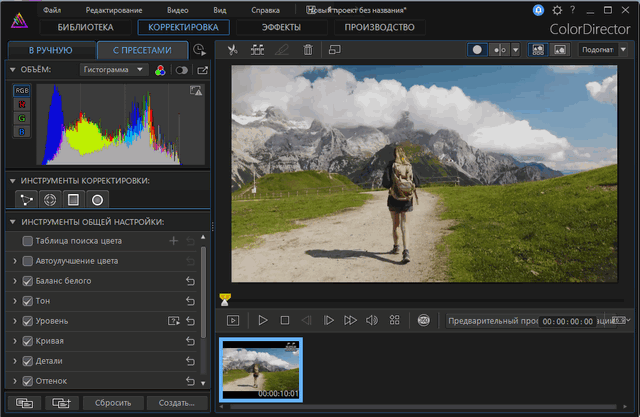
Task: Toggle the histogram on/off switch
Action: tap(181, 70)
